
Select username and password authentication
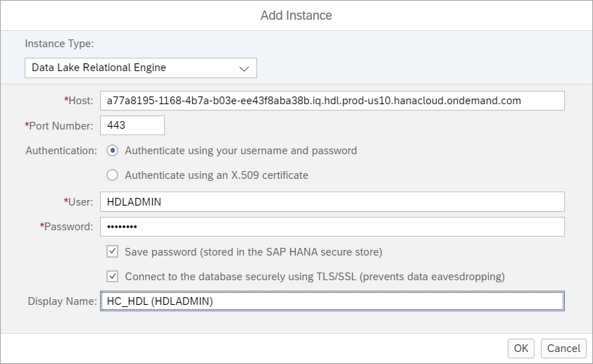[x=112, y=151]
